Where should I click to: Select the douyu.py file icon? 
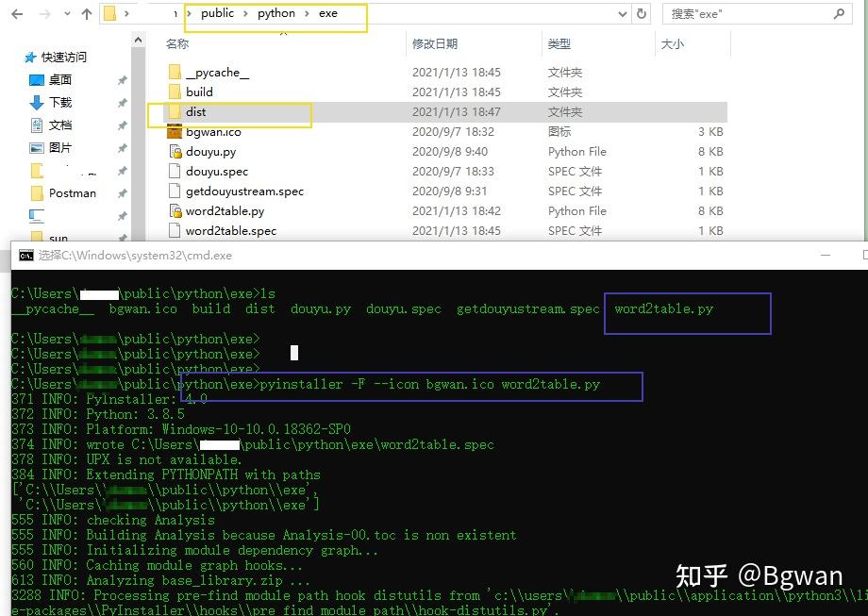tap(175, 151)
